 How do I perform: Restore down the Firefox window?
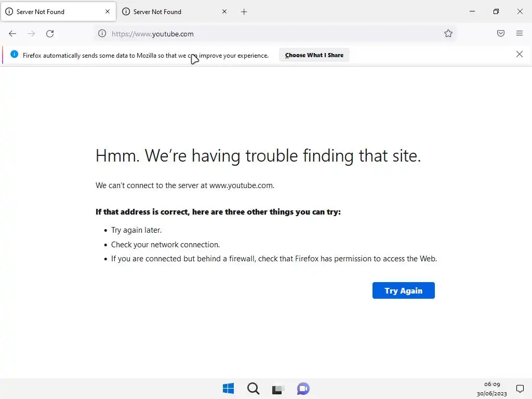pos(496,11)
